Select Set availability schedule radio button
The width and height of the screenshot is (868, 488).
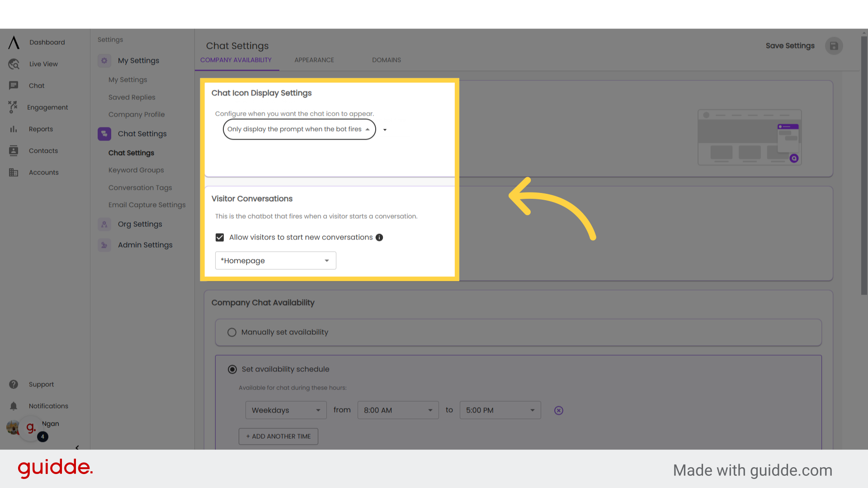click(232, 370)
